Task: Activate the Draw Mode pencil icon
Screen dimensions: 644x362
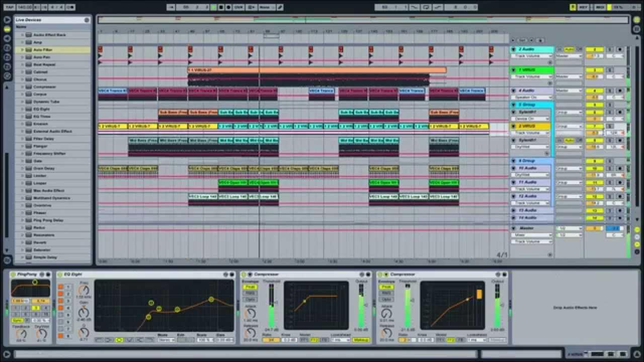Action: tap(280, 7)
